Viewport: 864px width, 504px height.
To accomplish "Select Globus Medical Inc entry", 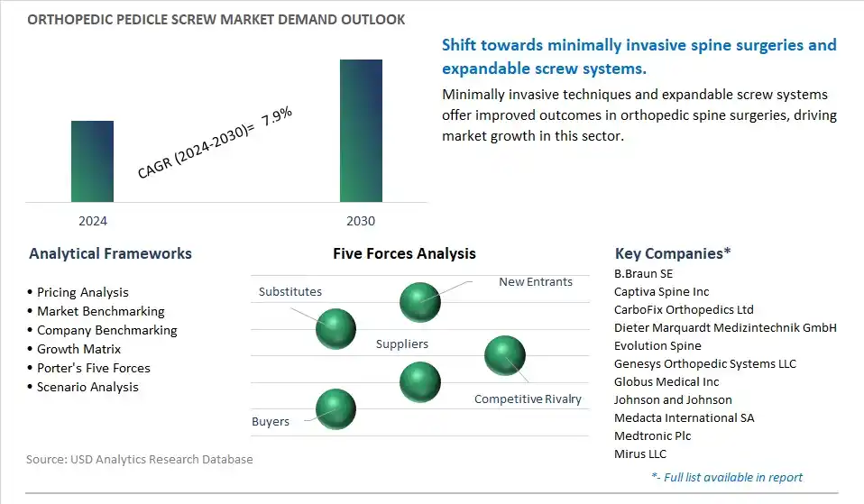I will pos(666,381).
